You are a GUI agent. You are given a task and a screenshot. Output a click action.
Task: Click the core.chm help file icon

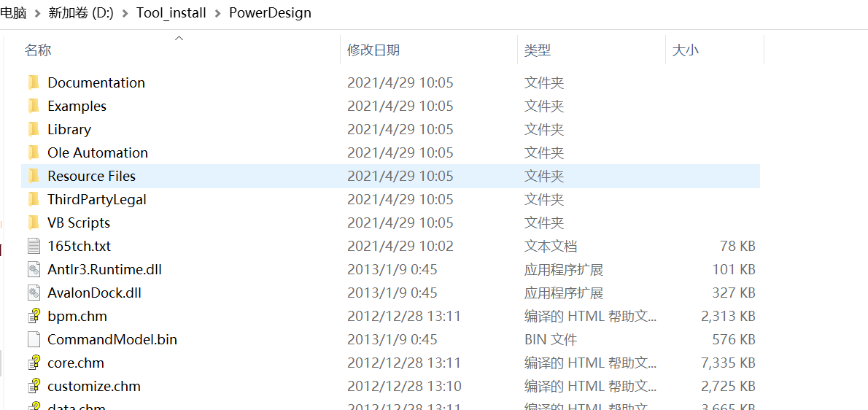pos(34,363)
